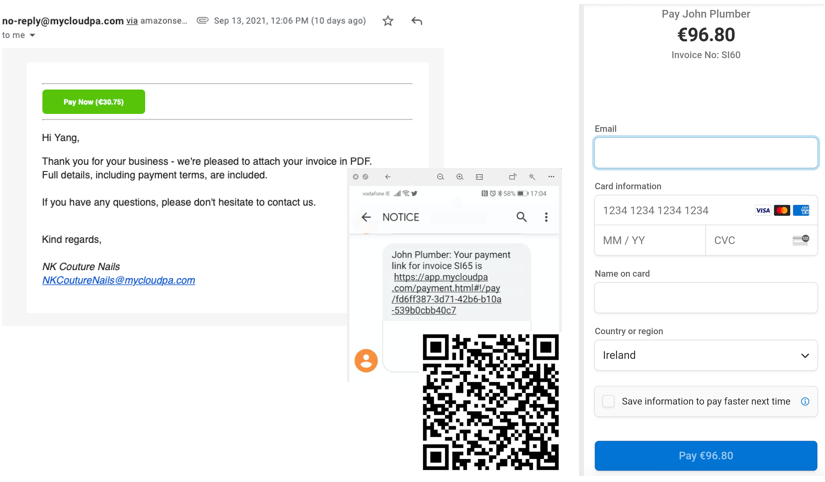Click the 'Invoice No: SI60' text
The image size is (825, 482).
[706, 55]
